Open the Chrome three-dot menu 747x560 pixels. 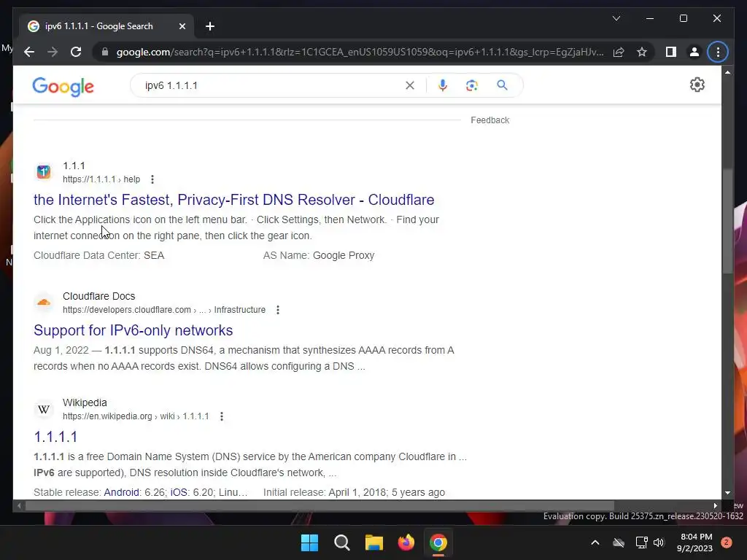(x=718, y=52)
